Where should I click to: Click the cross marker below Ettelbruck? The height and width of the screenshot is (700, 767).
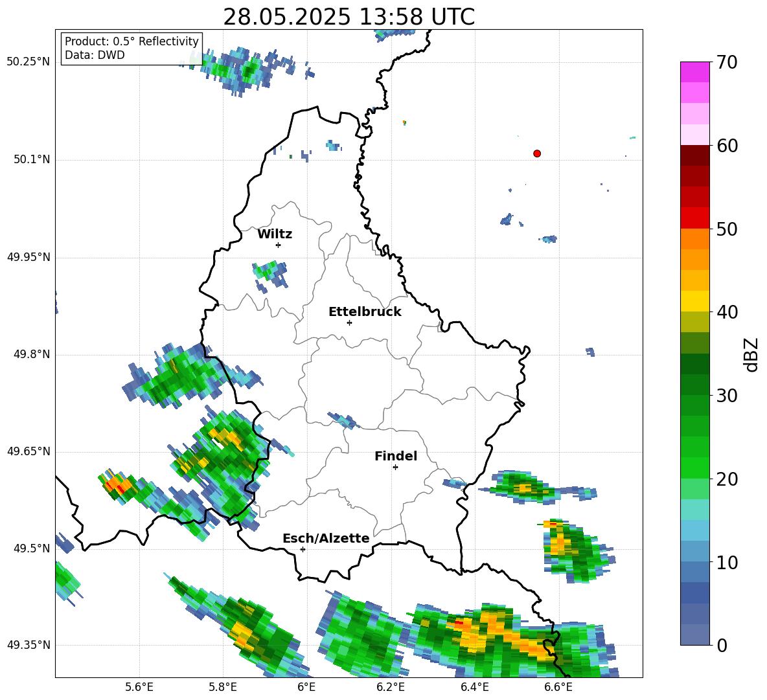pos(349,322)
